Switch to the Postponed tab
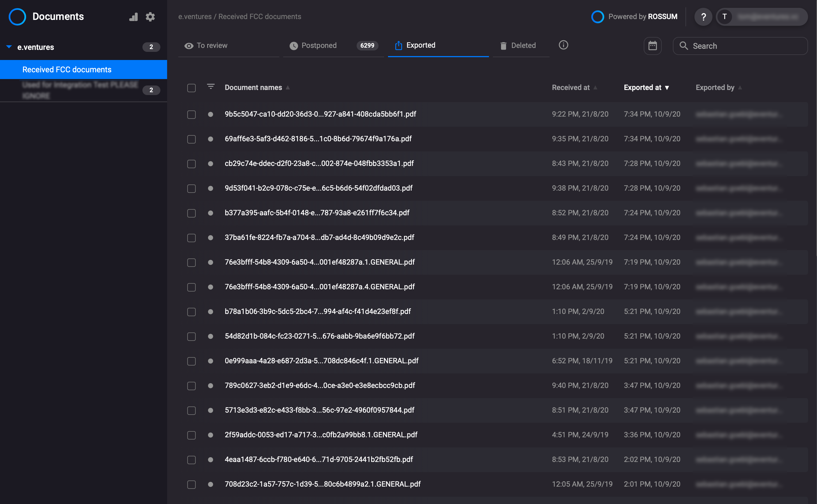Screen dimensions: 817x504 click(319, 45)
